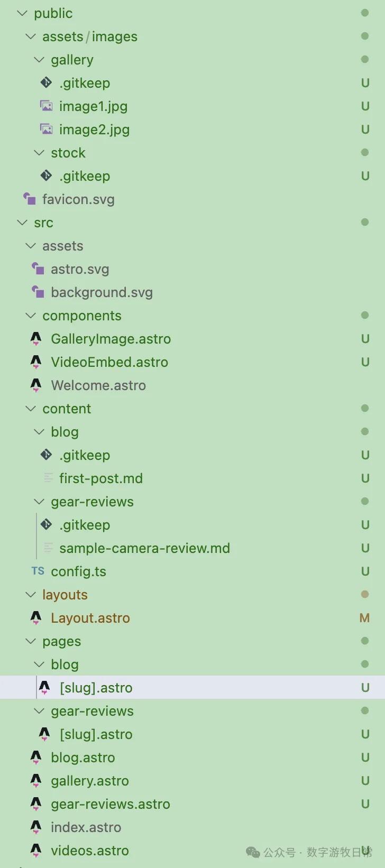
Task: Click the image icon next to image2.jpg
Action: [x=47, y=129]
